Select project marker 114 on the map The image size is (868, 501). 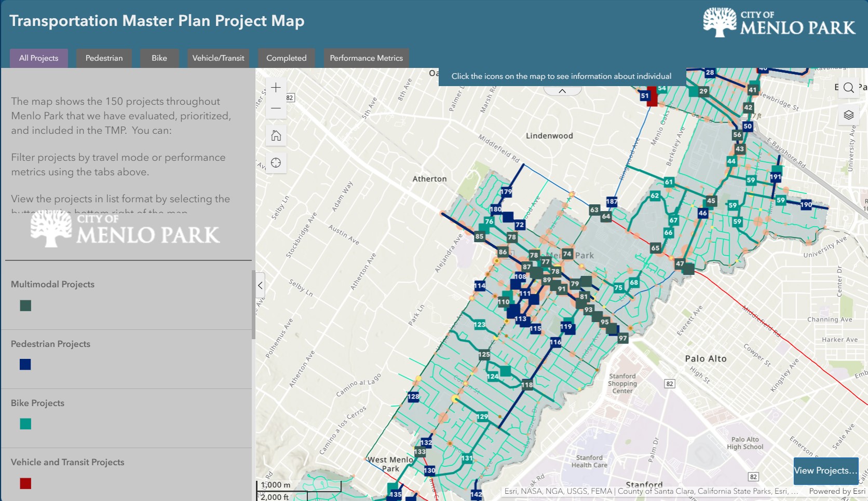tap(480, 286)
